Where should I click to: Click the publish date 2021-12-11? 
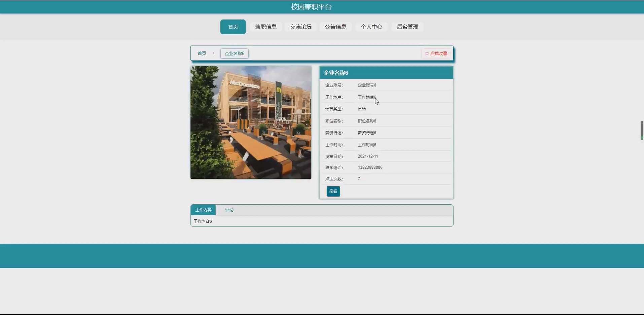[368, 156]
